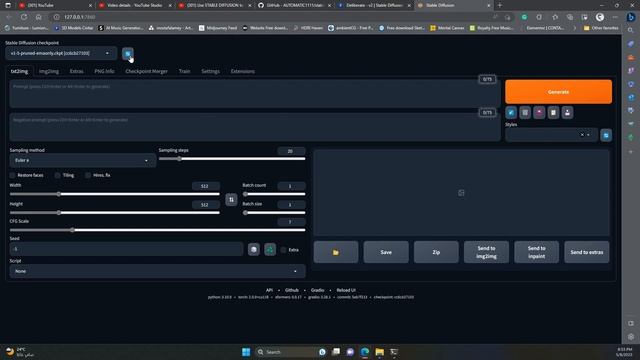Click Send to inpaint button
This screenshot has height=360, width=640.
tap(536, 252)
